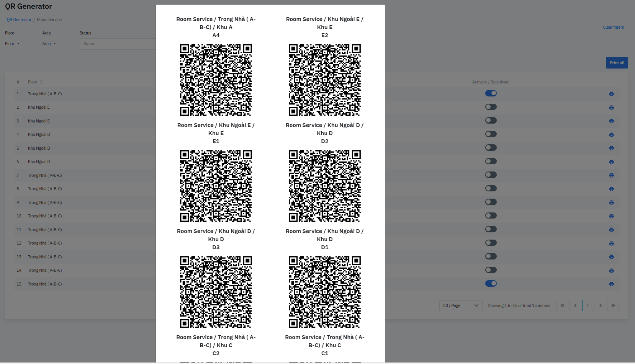Open the Area filter dropdown

[49, 44]
